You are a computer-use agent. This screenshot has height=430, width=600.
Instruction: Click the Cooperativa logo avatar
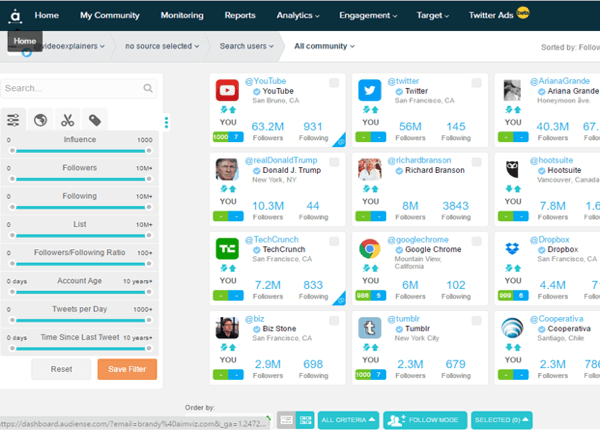512,328
